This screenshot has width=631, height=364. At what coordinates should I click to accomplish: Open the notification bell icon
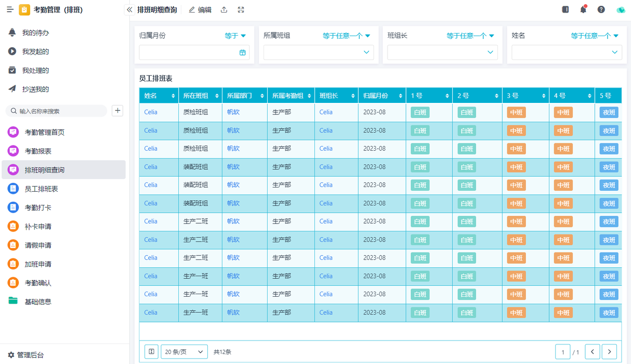pos(583,9)
